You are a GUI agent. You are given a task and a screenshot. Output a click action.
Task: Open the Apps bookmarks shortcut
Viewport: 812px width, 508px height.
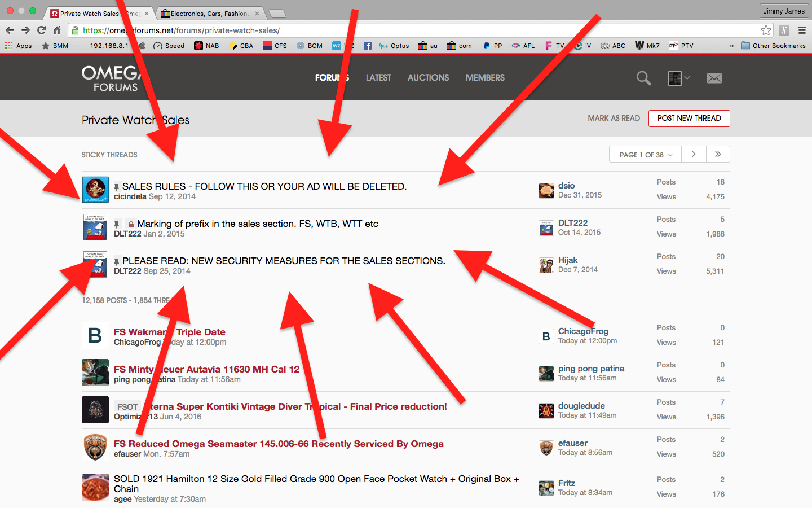(19, 46)
